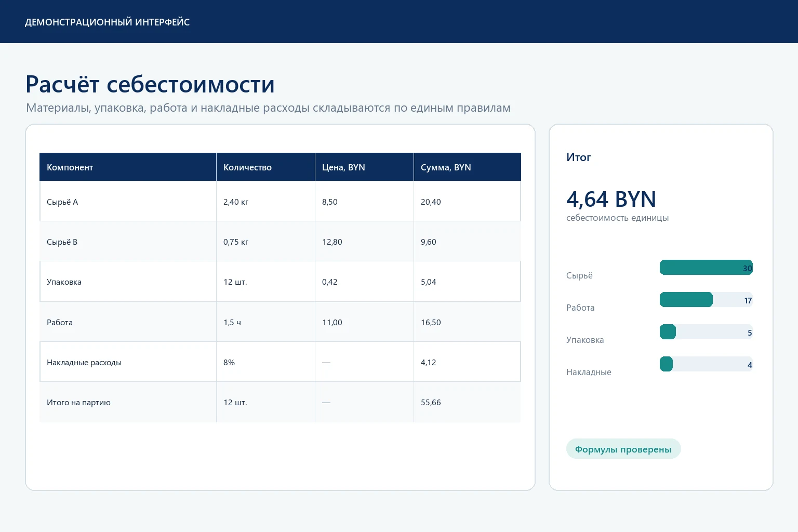This screenshot has width=798, height=532.
Task: Click the 'Накладные' label in summary panel
Action: (x=589, y=372)
